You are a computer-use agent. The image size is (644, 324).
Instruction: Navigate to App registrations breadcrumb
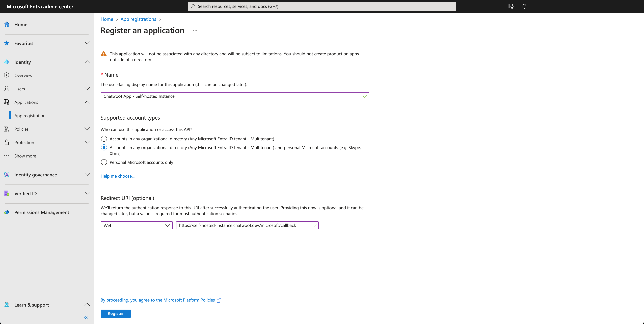click(x=138, y=19)
